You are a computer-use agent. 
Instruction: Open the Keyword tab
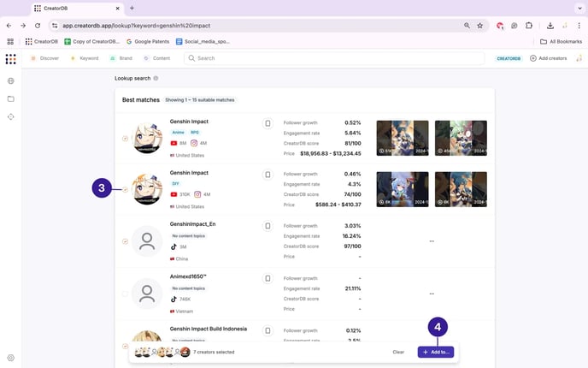pos(85,58)
